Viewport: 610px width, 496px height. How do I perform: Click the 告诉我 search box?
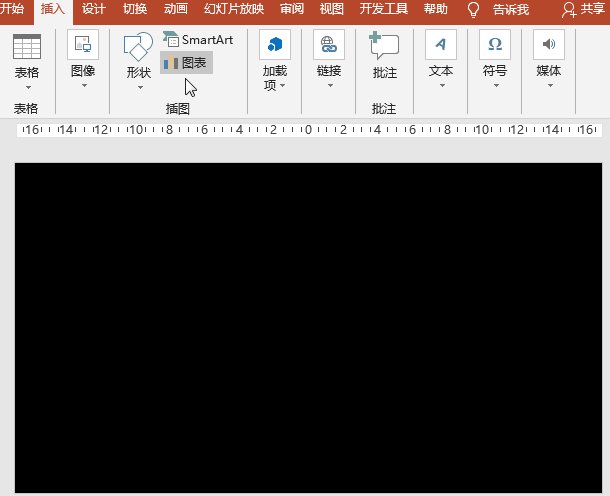(511, 9)
